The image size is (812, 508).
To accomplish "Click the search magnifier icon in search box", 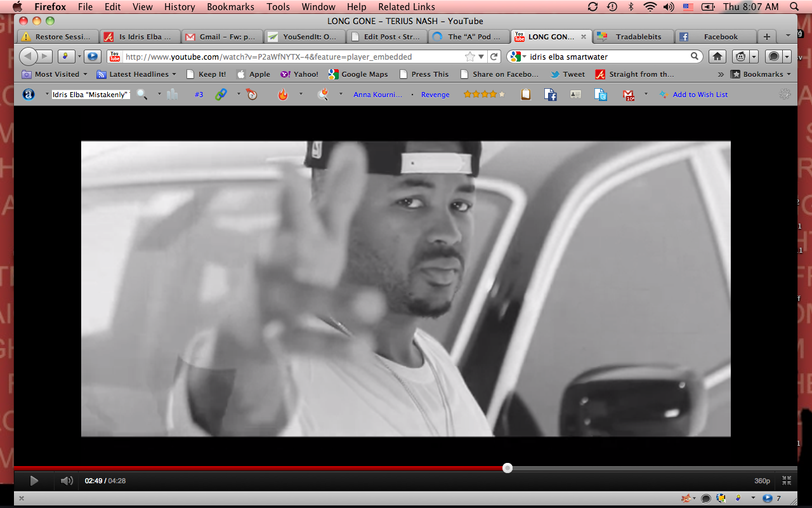I will coord(695,57).
